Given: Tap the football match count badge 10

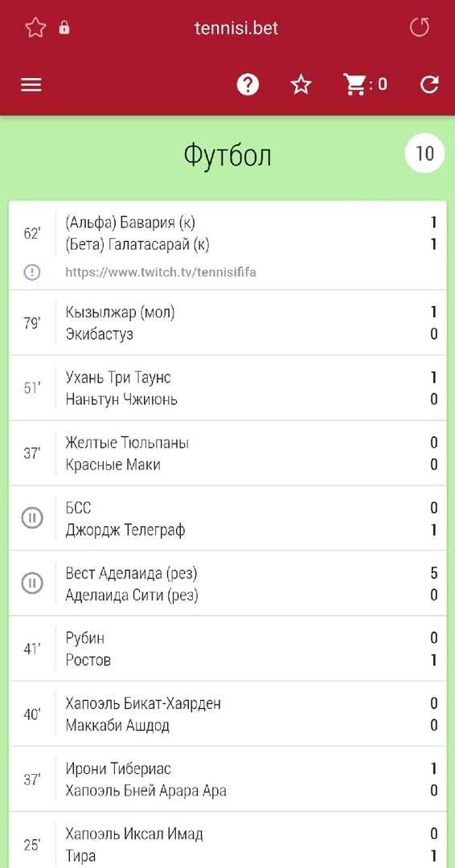Looking at the screenshot, I should pyautogui.click(x=424, y=154).
